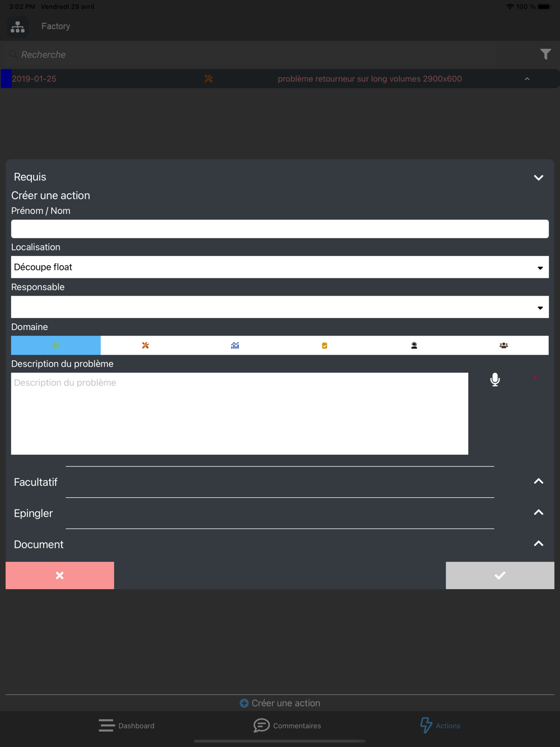Switch to the Actions tab
The image size is (560, 747).
coord(440,726)
